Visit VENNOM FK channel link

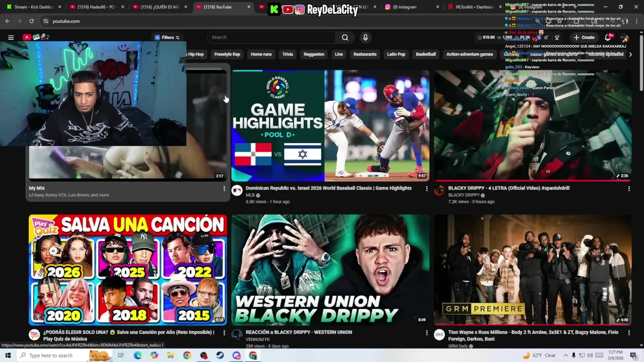click(258, 339)
